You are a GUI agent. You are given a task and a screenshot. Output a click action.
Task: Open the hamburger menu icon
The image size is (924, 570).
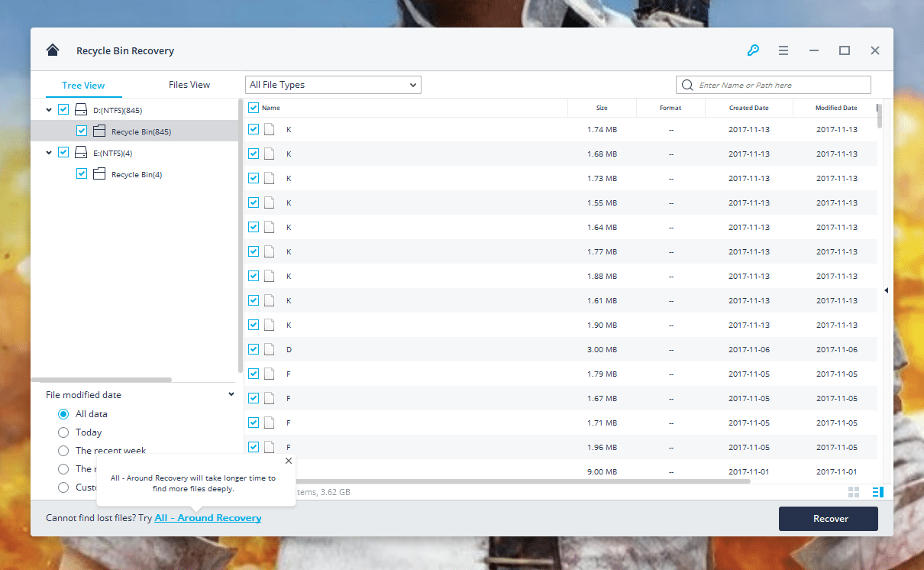tap(783, 50)
